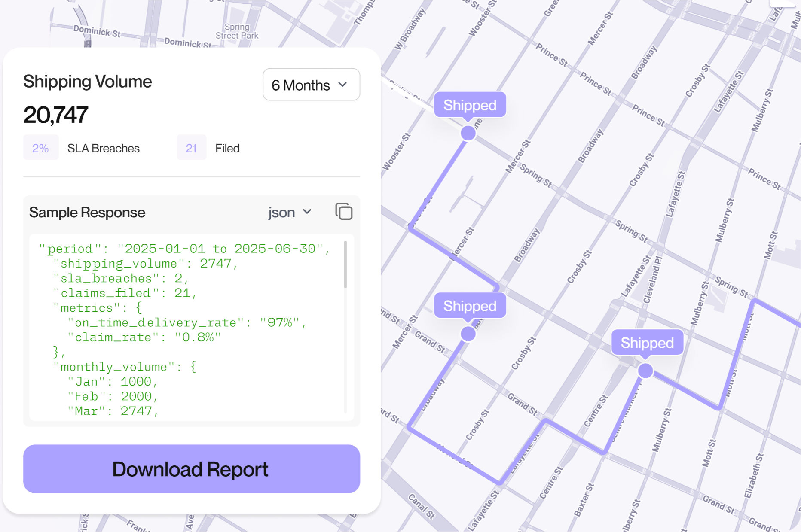The image size is (801, 532).
Task: Open the 6 Months period dropdown
Action: pos(311,85)
